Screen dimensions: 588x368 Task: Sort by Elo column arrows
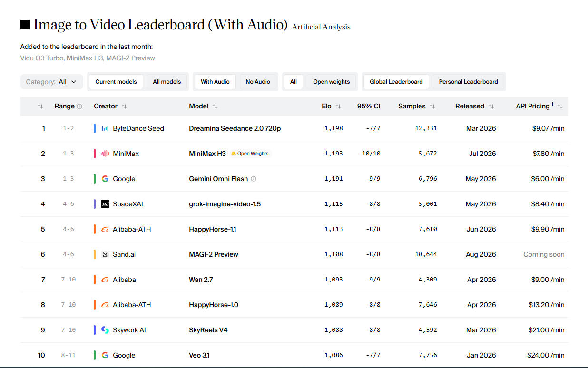click(338, 107)
